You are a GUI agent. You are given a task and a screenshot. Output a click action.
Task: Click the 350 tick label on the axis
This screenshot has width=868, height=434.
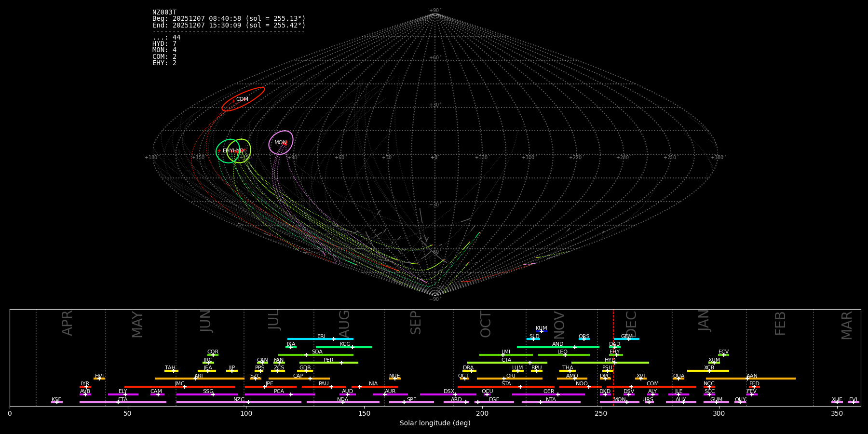[x=837, y=413]
